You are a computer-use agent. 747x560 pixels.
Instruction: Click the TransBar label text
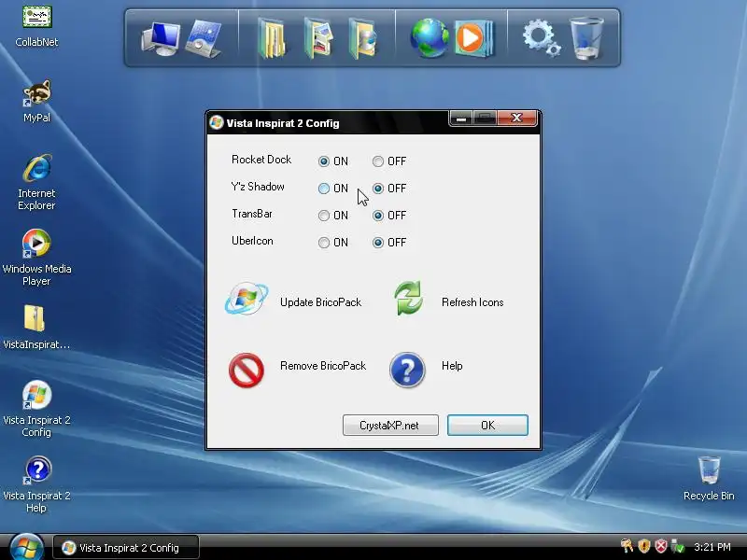tap(252, 214)
